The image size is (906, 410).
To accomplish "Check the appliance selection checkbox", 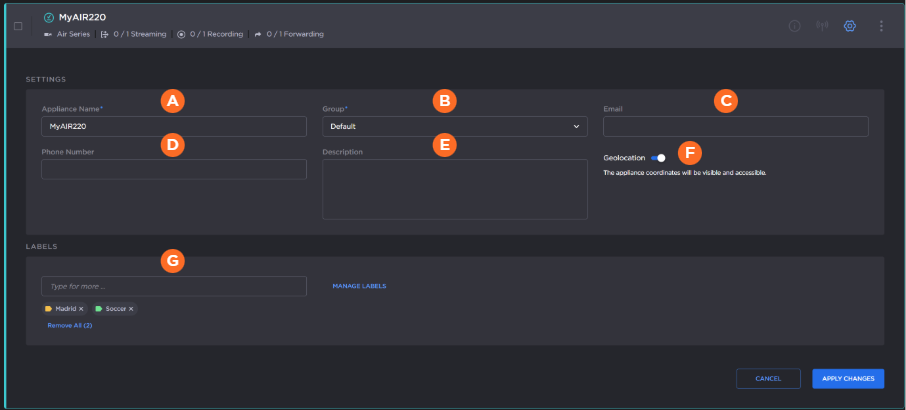I will (x=18, y=26).
